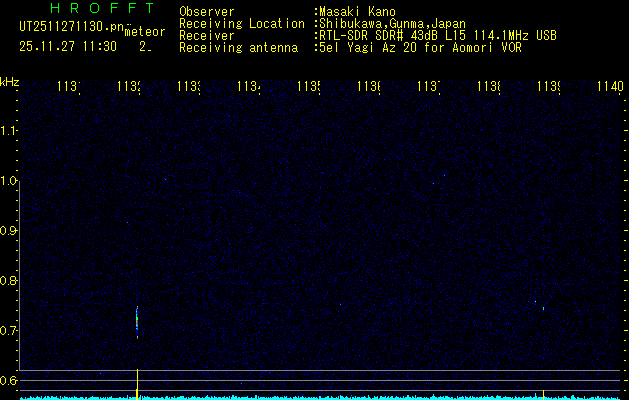This screenshot has height=400, width=629.
Task: Select the filename UT2511271130.pn
Action: (x=71, y=27)
